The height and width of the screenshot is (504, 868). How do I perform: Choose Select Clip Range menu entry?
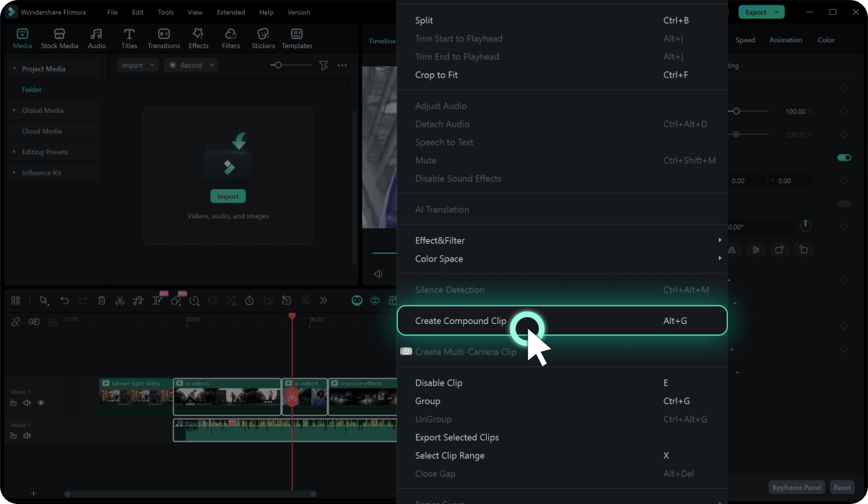coord(562,455)
